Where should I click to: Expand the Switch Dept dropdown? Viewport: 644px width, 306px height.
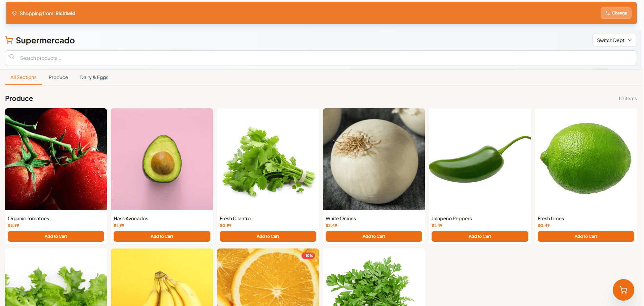pos(614,40)
